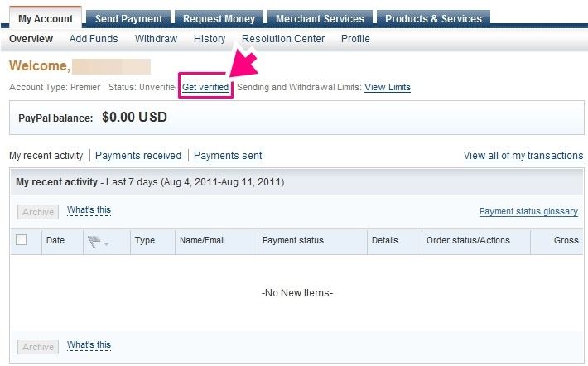
Task: Open the Request Money tab
Action: [x=219, y=18]
